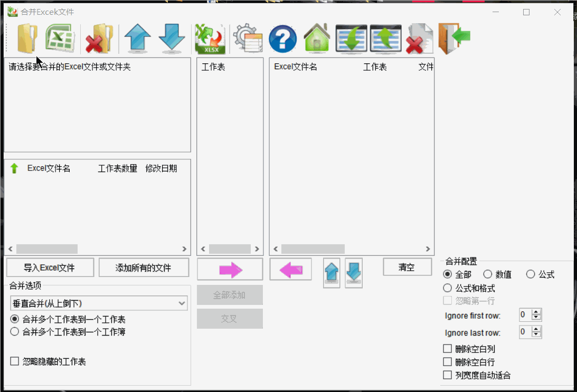
Task: Decrease Ignore last row value
Action: 536,334
